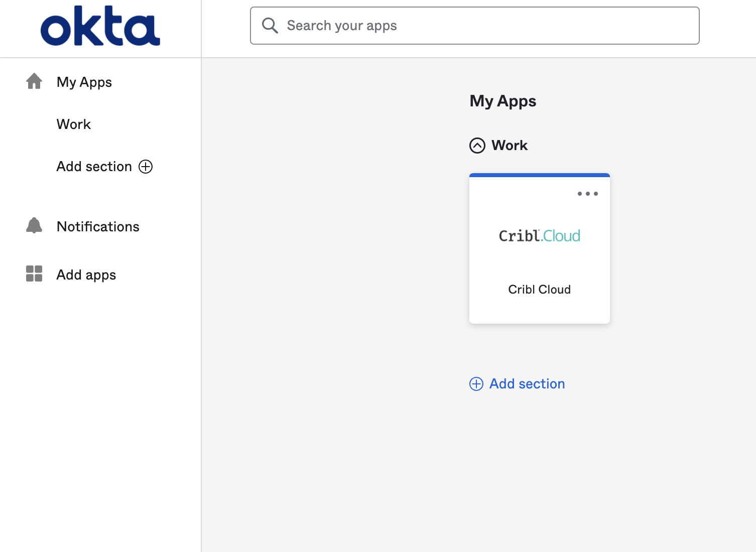Click the search magnifier icon

270,25
